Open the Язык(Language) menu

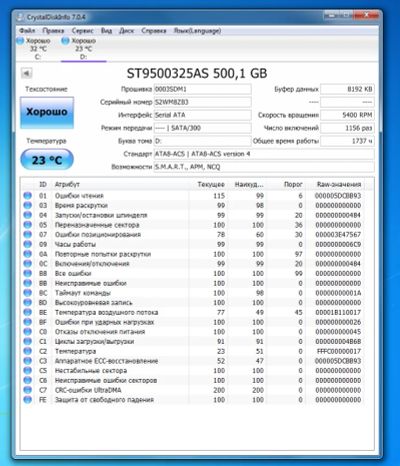coord(197,31)
